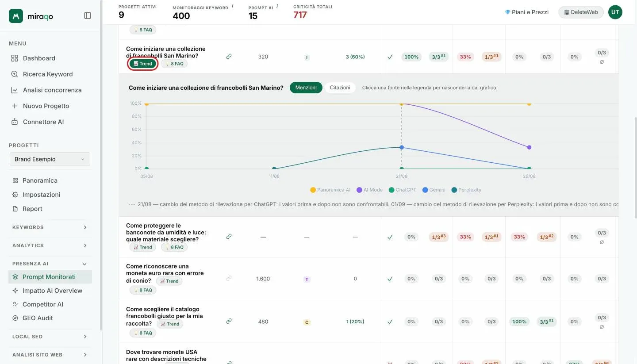Toggle Gemini series in chart legend
This screenshot has height=364, width=637.
(x=434, y=190)
